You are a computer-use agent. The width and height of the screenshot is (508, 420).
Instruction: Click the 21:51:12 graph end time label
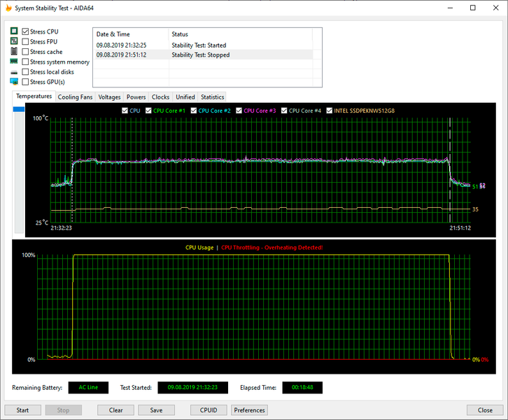coord(460,227)
